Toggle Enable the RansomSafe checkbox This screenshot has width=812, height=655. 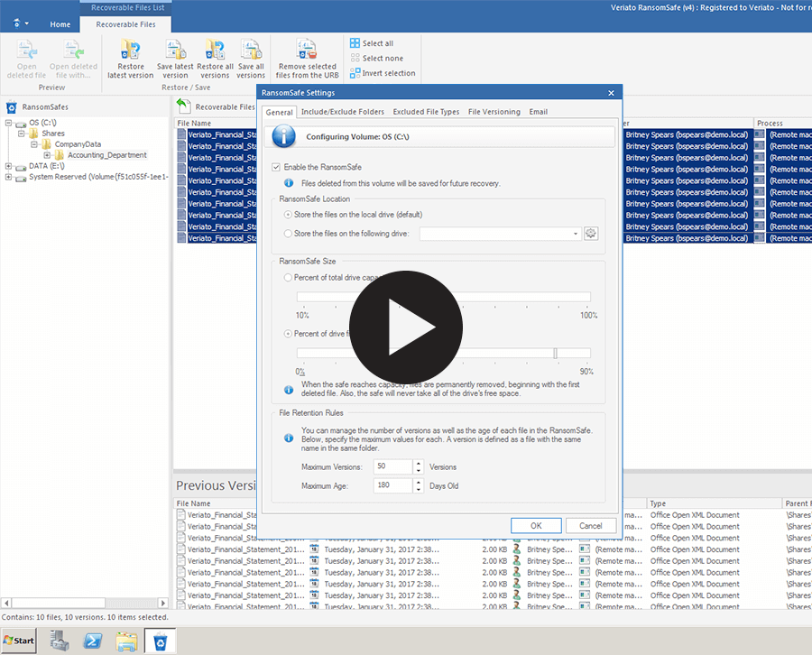(x=276, y=167)
